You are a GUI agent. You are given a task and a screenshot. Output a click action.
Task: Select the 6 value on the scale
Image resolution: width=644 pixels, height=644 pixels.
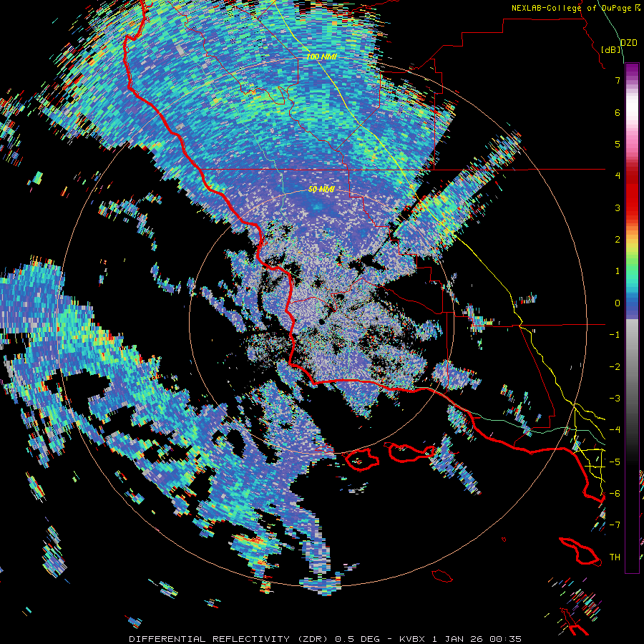coord(618,112)
